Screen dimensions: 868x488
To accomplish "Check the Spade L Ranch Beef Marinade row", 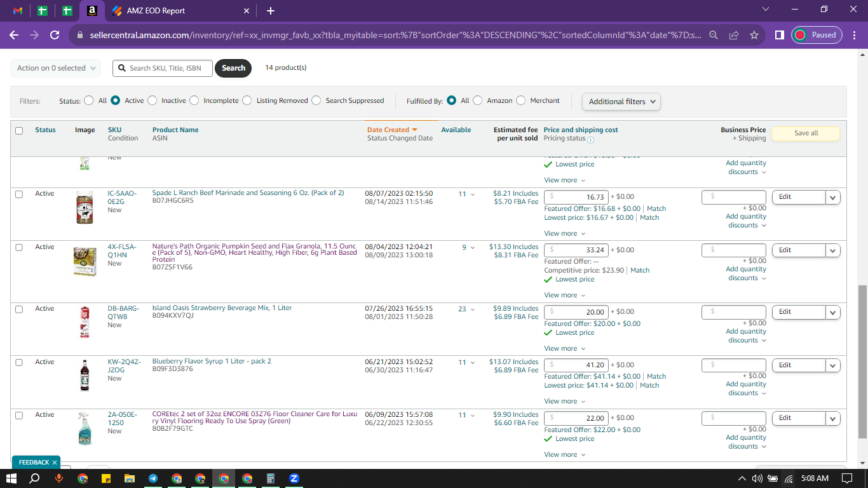I will pos(19,194).
